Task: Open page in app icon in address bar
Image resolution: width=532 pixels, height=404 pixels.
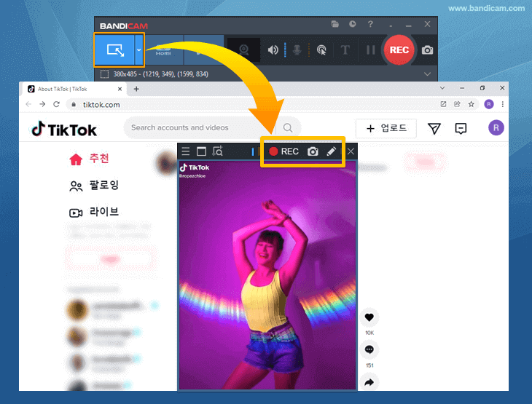Action: click(443, 104)
